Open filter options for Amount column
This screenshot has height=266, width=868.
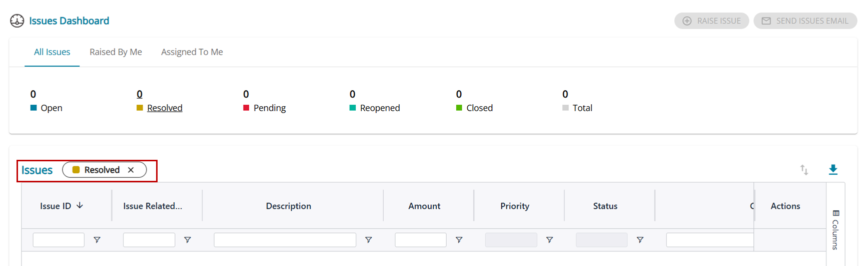coord(459,240)
